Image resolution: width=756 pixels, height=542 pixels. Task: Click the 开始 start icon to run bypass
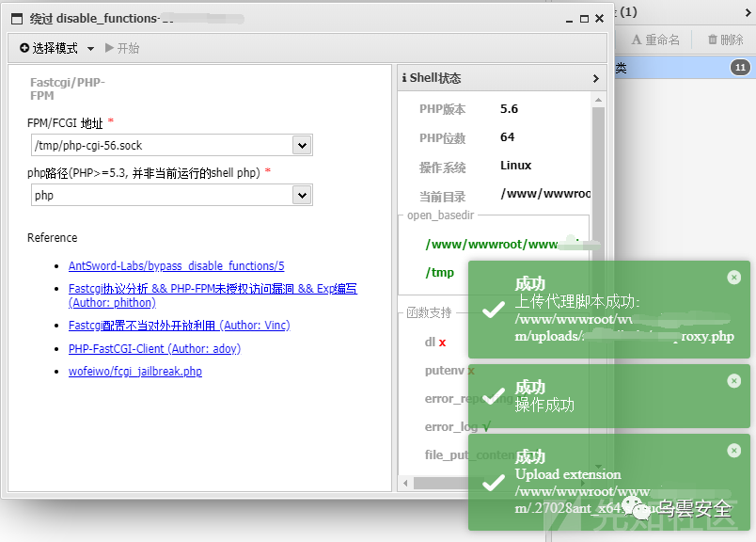(x=110, y=47)
